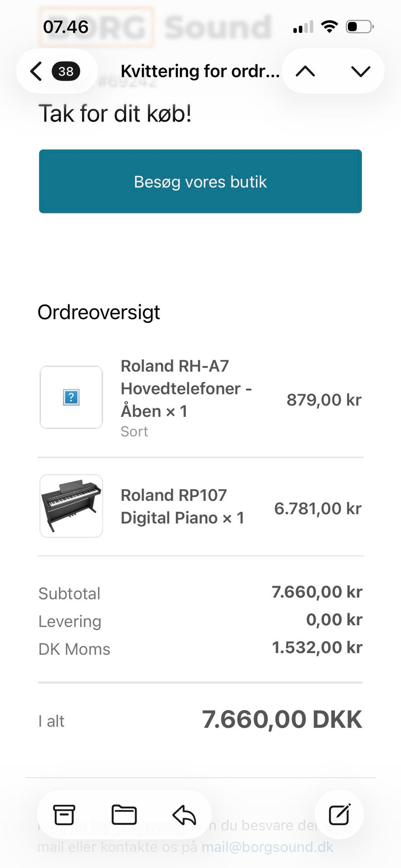Viewport: 401px width, 868px height.
Task: Tap the compose new message icon
Action: point(339,814)
